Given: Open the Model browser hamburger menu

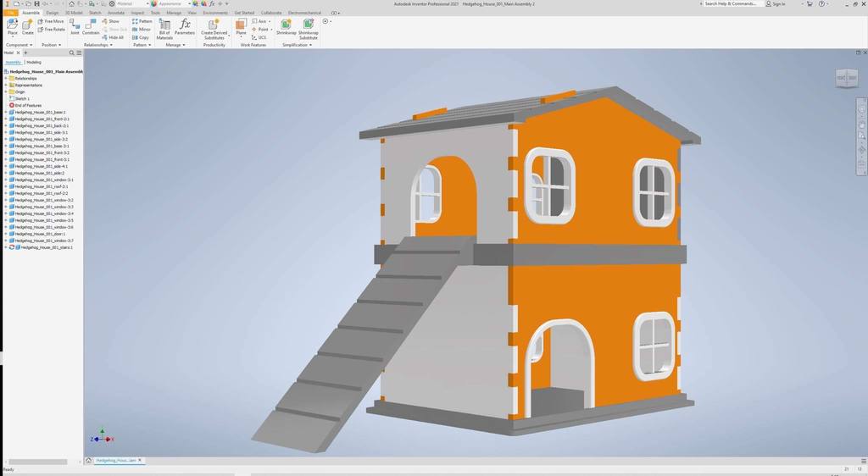Looking at the screenshot, I should tap(79, 53).
